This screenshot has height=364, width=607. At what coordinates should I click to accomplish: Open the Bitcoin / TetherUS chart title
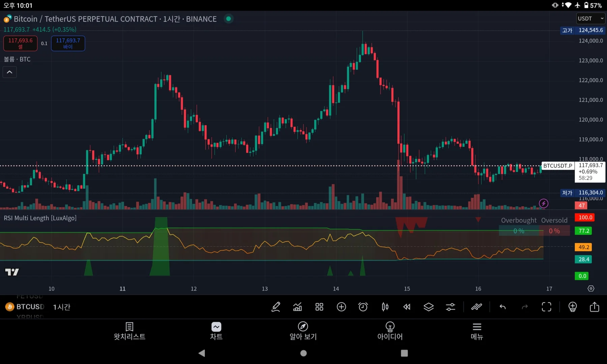[x=115, y=19]
